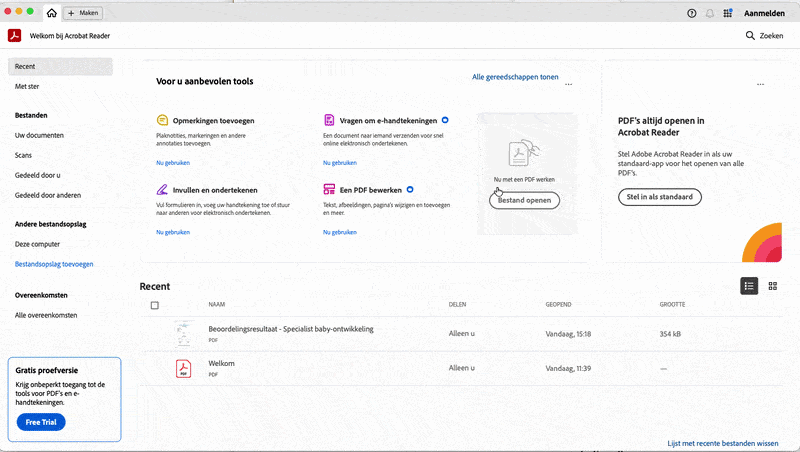Click Alleen u in Welkom row
800x452 pixels.
click(462, 367)
